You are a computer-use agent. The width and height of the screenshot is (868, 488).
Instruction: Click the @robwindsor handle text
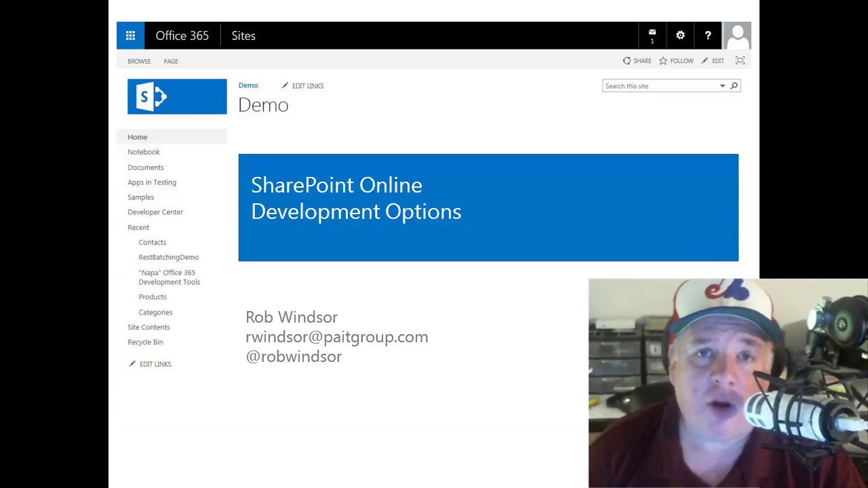coord(294,357)
